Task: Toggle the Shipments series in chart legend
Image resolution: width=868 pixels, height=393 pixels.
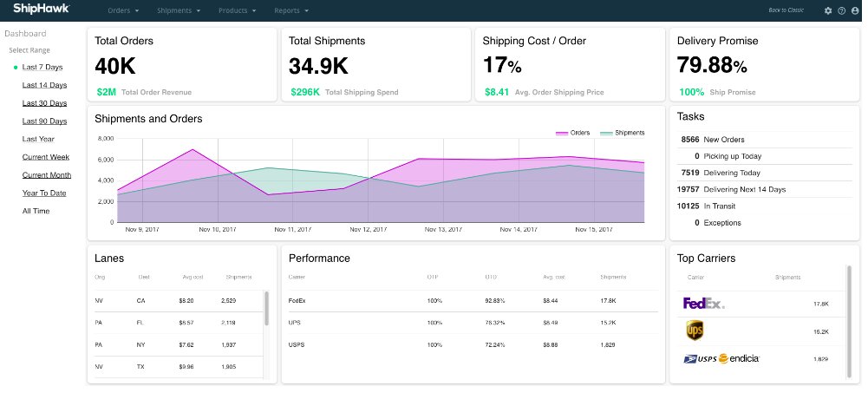Action: coord(622,133)
